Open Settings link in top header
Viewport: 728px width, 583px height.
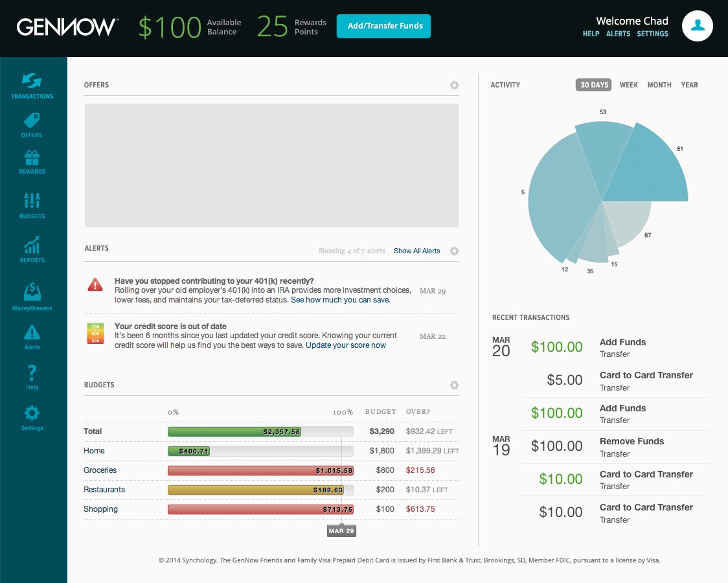(652, 34)
